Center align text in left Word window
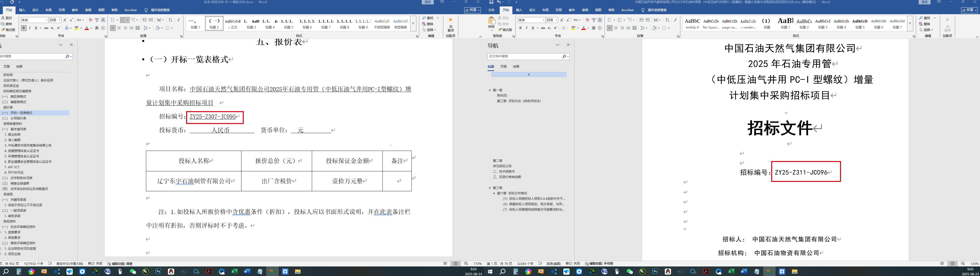Image resolution: width=980 pixels, height=276 pixels. (x=119, y=28)
